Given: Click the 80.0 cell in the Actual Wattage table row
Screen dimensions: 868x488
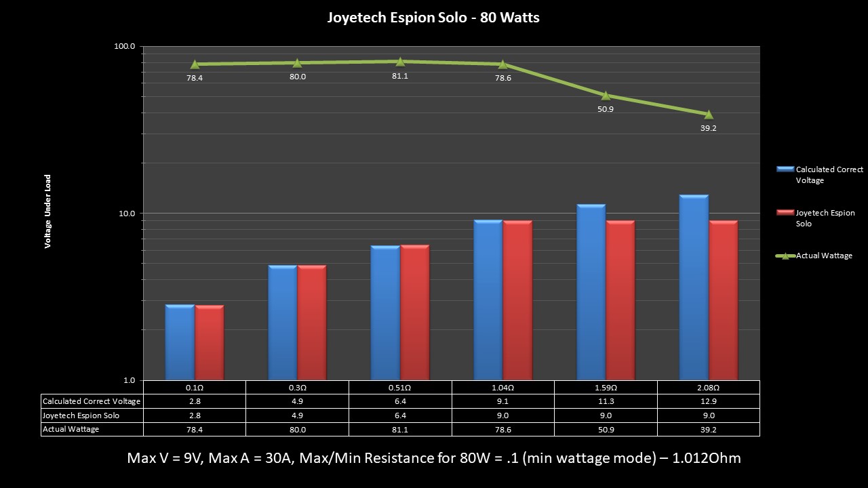Looking at the screenshot, I should (297, 429).
